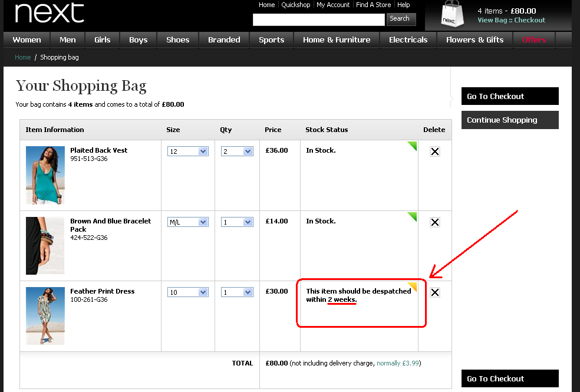Open the Electricals menu
The width and height of the screenshot is (580, 392).
pyautogui.click(x=408, y=40)
